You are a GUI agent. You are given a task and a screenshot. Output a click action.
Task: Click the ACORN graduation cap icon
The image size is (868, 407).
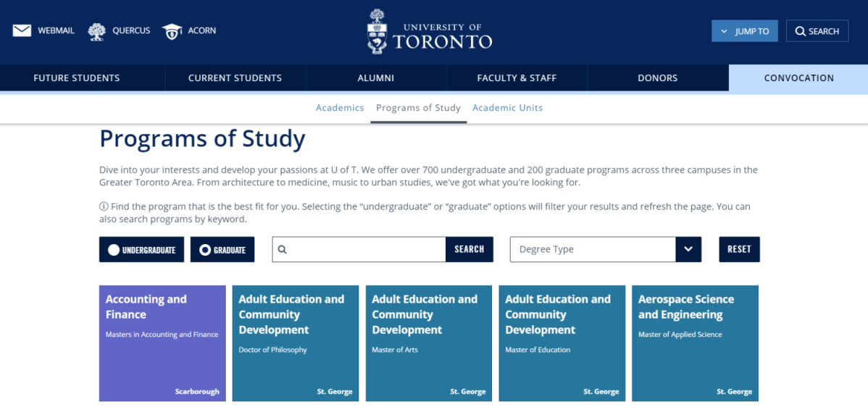172,32
